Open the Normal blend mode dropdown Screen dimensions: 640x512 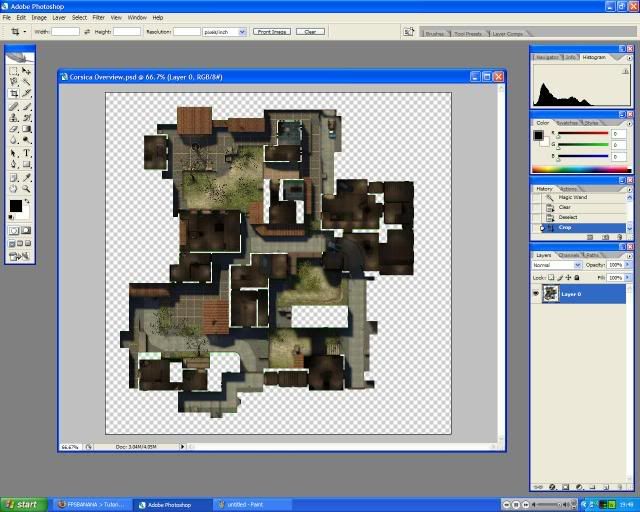click(577, 265)
